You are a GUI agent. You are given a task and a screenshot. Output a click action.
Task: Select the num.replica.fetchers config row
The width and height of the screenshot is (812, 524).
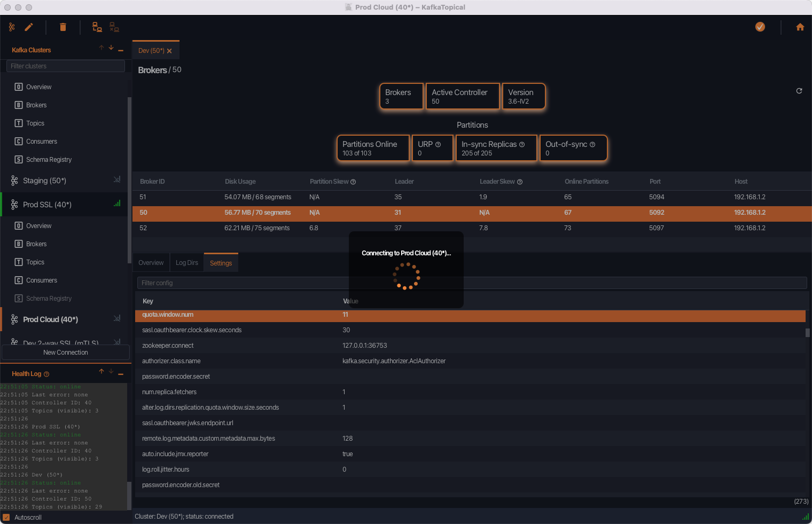[x=470, y=392]
